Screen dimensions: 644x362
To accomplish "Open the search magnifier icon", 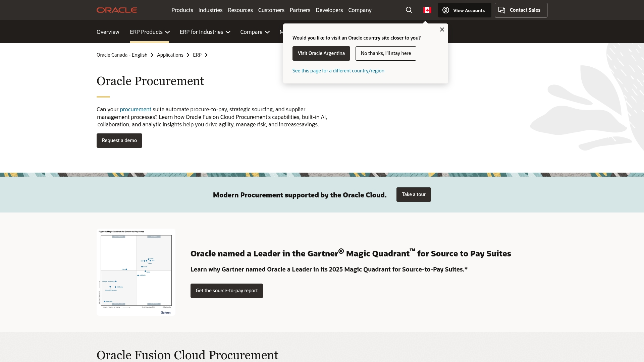I will [x=409, y=10].
